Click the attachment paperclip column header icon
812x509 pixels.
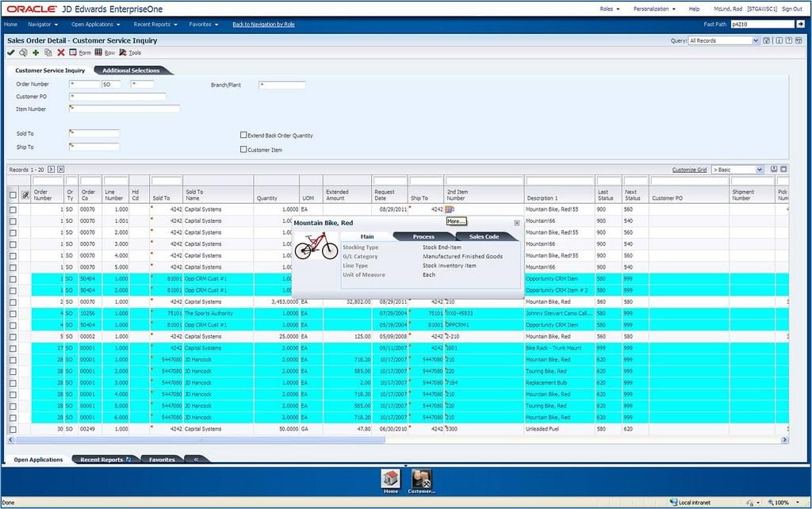point(25,195)
